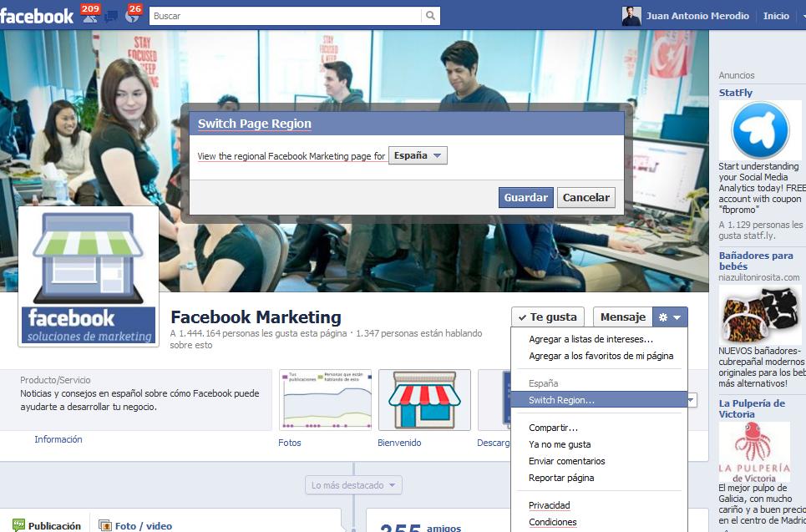Expand Lo más destacado dropdown
The width and height of the screenshot is (806, 532).
(353, 485)
